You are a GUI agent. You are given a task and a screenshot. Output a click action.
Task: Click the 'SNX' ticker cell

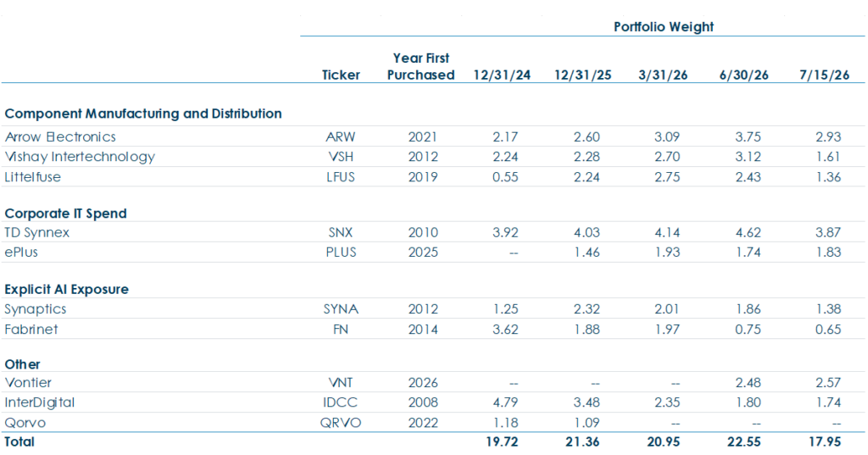[341, 232]
